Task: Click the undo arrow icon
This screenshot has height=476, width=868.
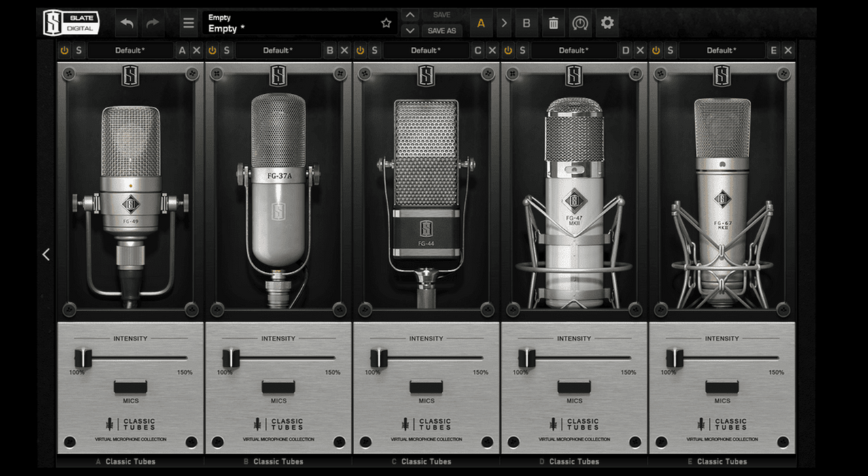Action: (x=127, y=23)
